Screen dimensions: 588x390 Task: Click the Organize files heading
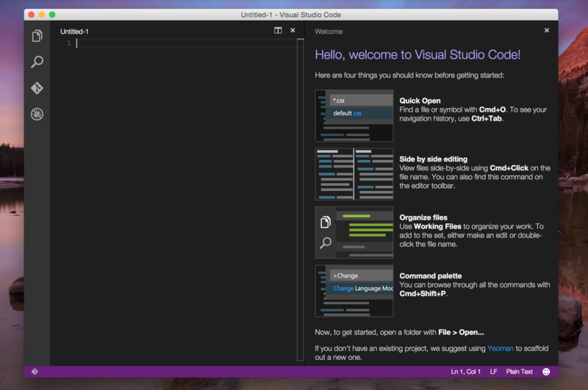point(423,217)
